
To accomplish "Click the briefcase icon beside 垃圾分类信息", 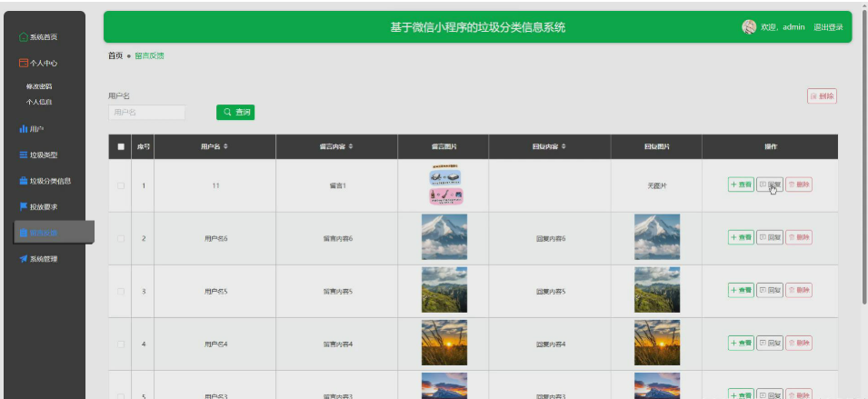I will click(24, 181).
